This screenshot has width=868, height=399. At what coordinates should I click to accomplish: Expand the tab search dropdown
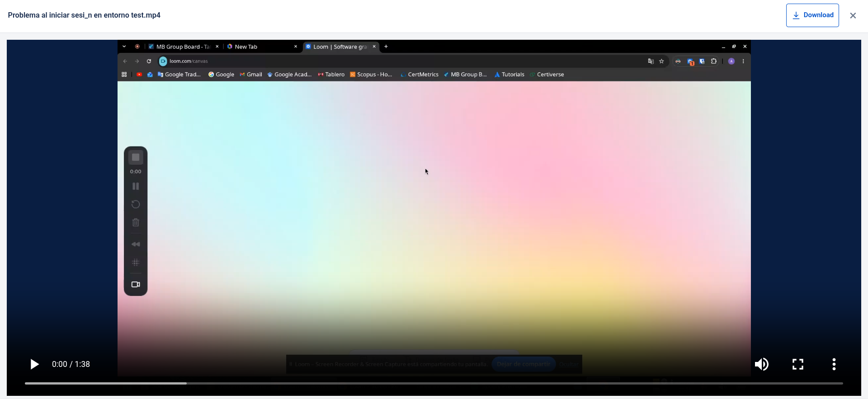pyautogui.click(x=124, y=46)
